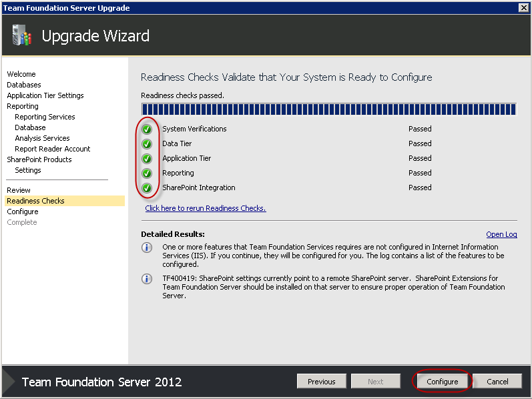Select the Review step

point(19,190)
